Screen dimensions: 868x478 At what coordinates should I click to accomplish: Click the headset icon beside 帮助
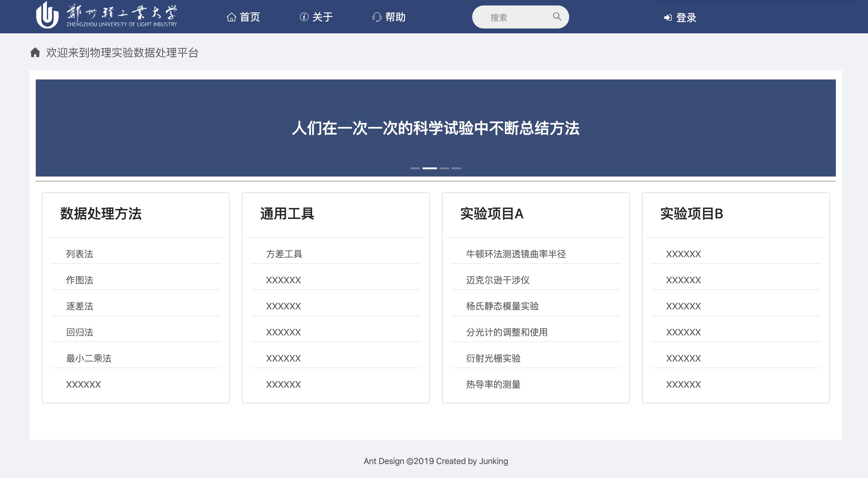click(377, 17)
